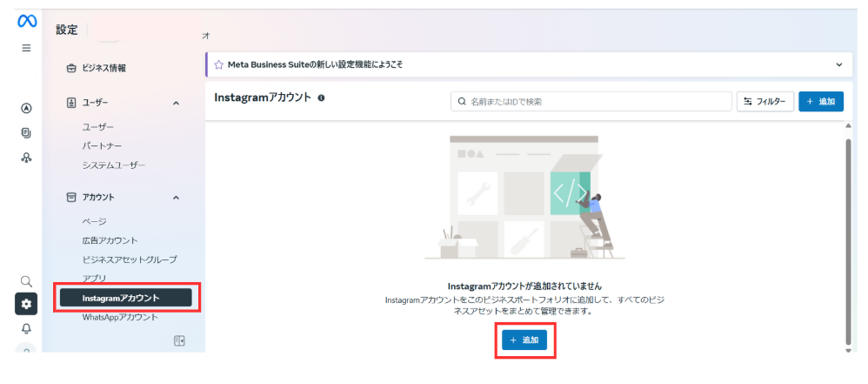Screen dimensions: 868x384
Task: Open the people-network icon in left rail
Action: pyautogui.click(x=26, y=158)
